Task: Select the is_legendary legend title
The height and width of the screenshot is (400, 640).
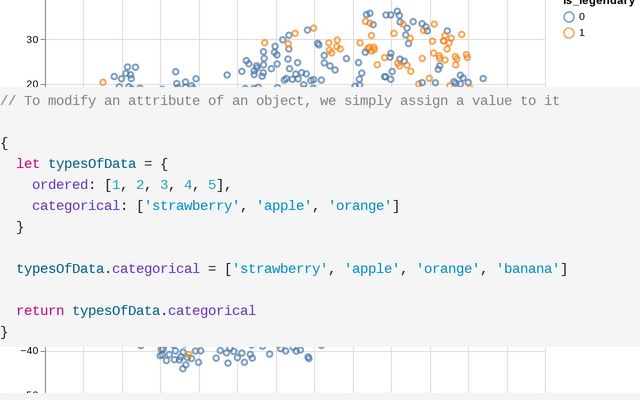Action: (601, 2)
